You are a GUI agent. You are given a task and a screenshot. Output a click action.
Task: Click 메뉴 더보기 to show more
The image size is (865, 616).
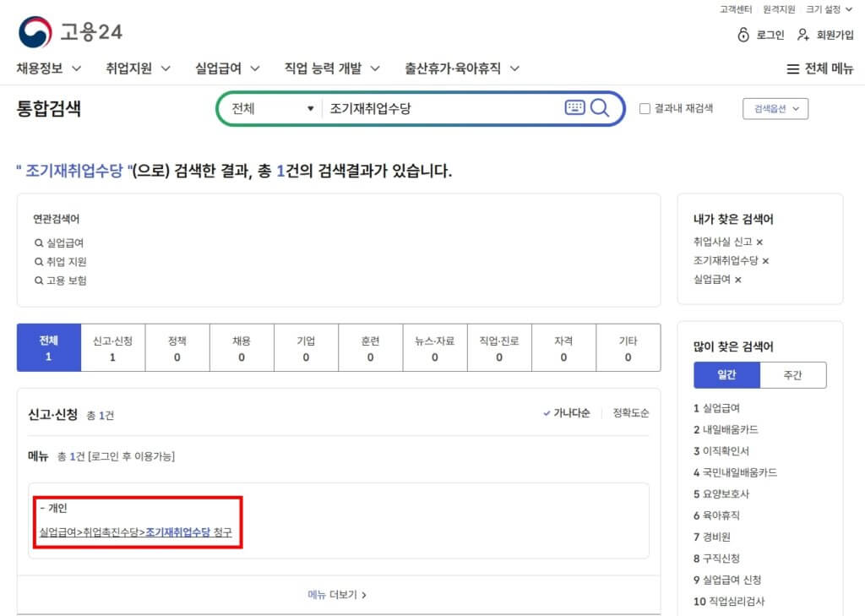[337, 595]
